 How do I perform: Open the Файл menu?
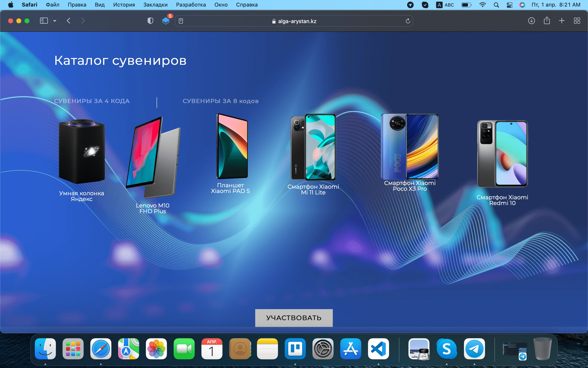[52, 5]
